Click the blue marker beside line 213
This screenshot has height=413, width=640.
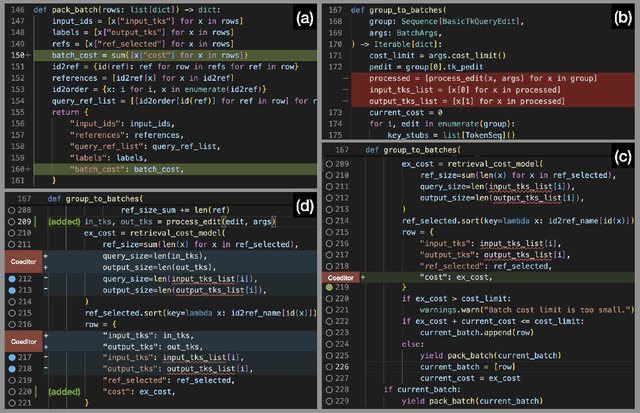tap(10, 290)
